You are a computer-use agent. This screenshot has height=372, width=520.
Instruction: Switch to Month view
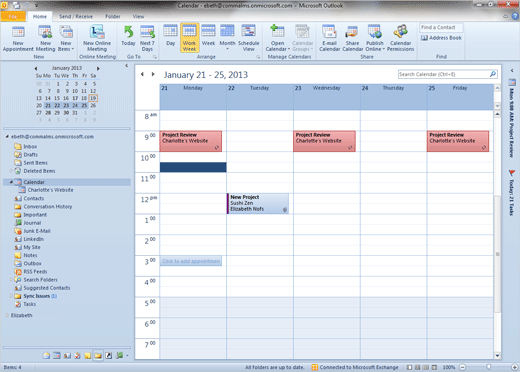tap(227, 38)
